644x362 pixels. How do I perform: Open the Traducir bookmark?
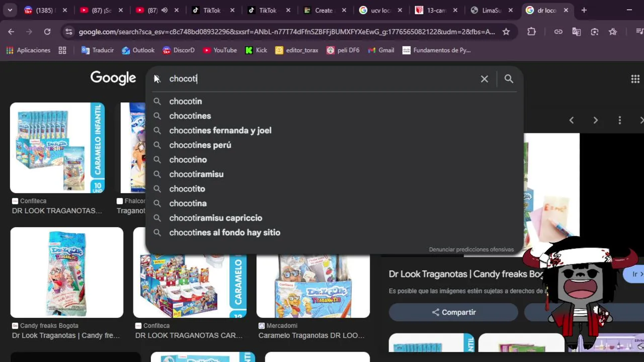click(98, 50)
